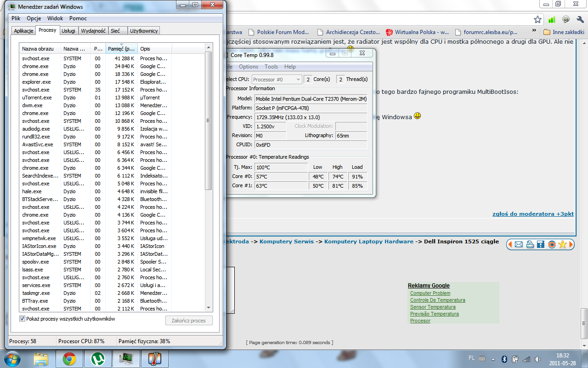The height and width of the screenshot is (368, 588).
Task: Click the envelope icon in forum toolbar
Action: [x=519, y=244]
